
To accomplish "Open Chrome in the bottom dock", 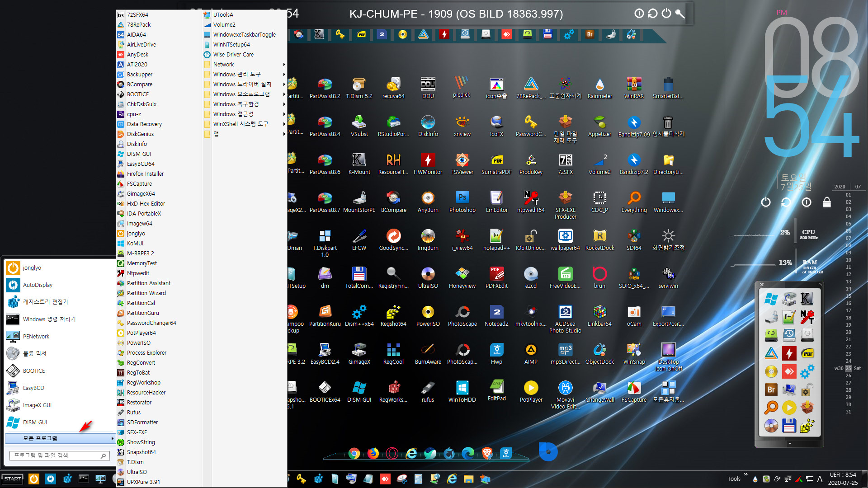I will [x=354, y=453].
